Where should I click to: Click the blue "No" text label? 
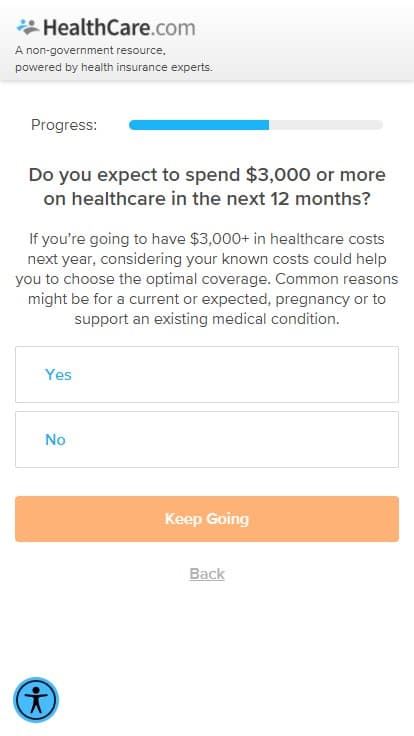coord(55,440)
